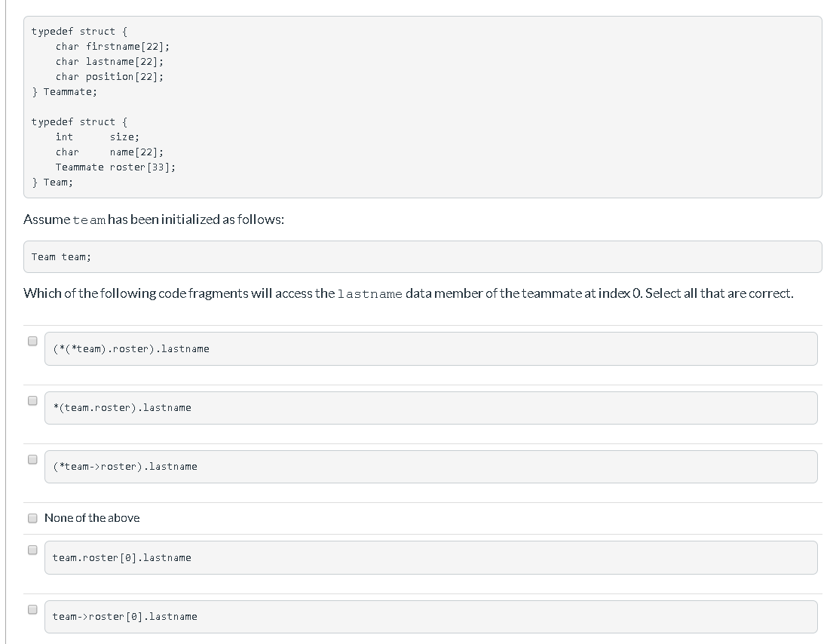Click the "None of the above" label text
The width and height of the screenshot is (830, 644).
pos(92,518)
